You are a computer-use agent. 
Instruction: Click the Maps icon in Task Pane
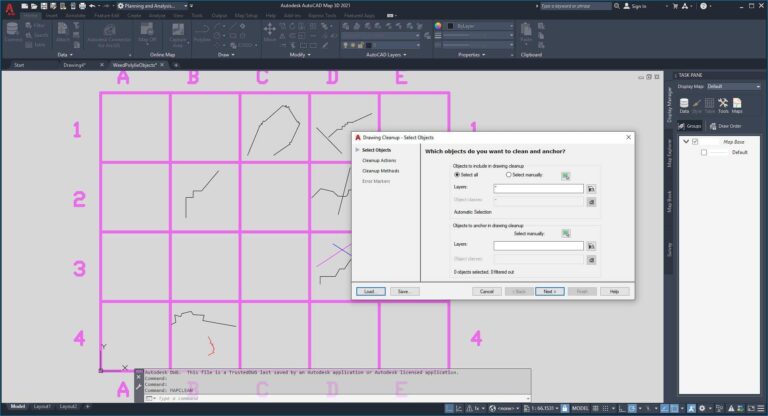737,105
